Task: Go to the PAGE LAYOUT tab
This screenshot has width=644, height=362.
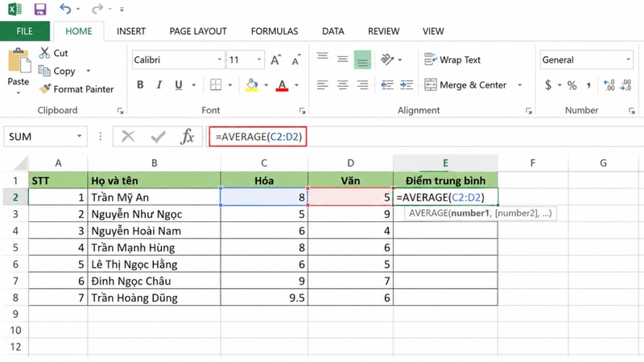Action: [198, 31]
